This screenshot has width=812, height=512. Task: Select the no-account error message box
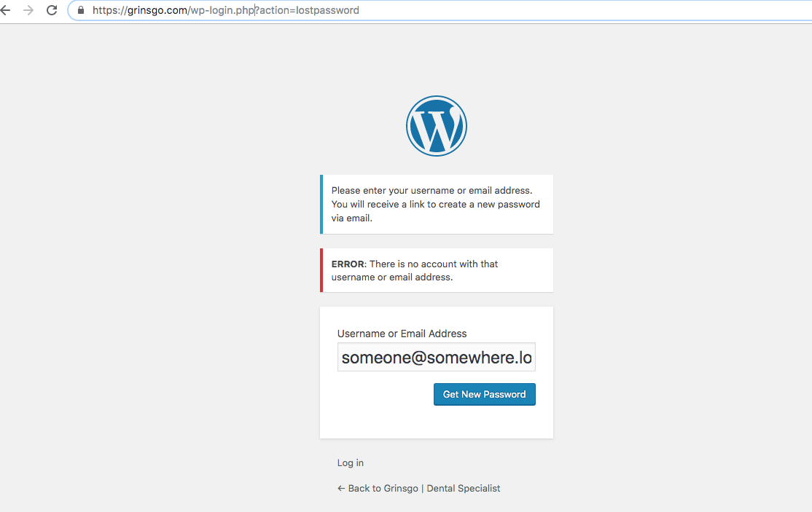pyautogui.click(x=437, y=270)
